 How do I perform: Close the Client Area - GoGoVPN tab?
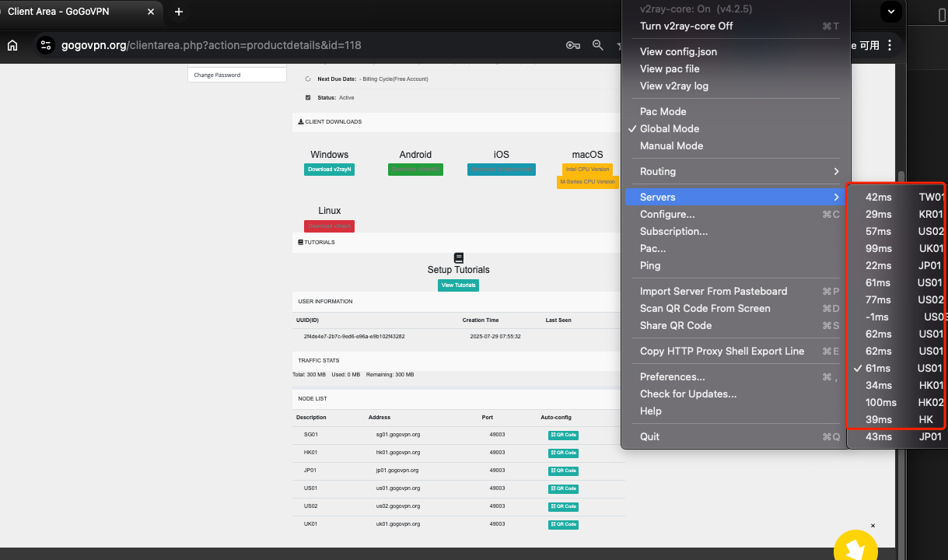151,12
